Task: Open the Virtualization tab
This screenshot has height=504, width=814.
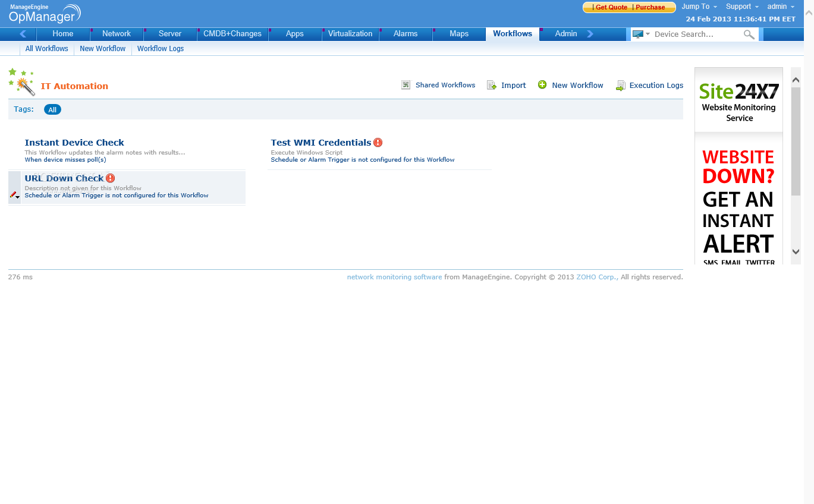Action: click(x=350, y=34)
